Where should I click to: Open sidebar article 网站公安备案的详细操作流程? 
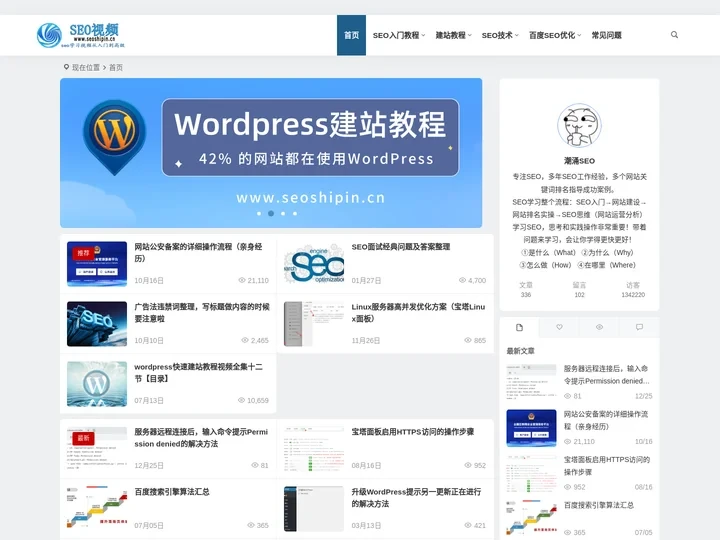606,420
